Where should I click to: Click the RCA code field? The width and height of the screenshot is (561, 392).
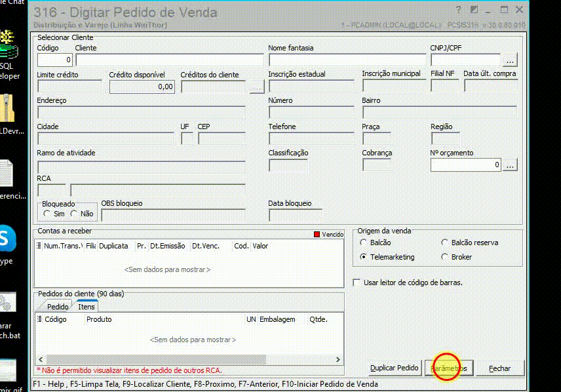coord(52,190)
